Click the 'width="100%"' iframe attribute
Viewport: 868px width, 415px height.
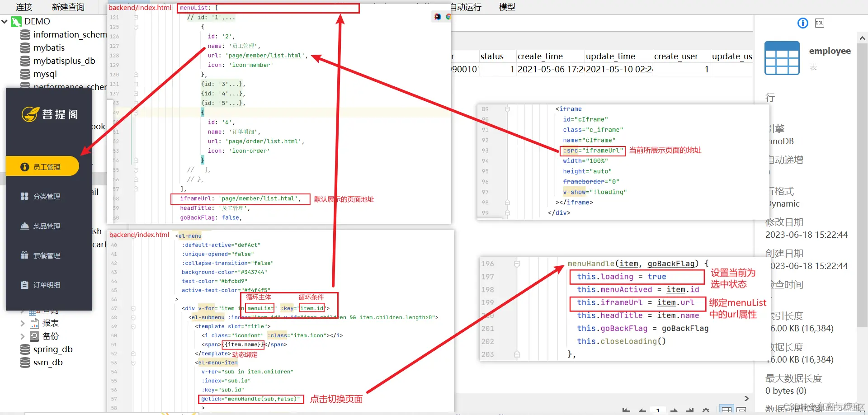tap(585, 161)
